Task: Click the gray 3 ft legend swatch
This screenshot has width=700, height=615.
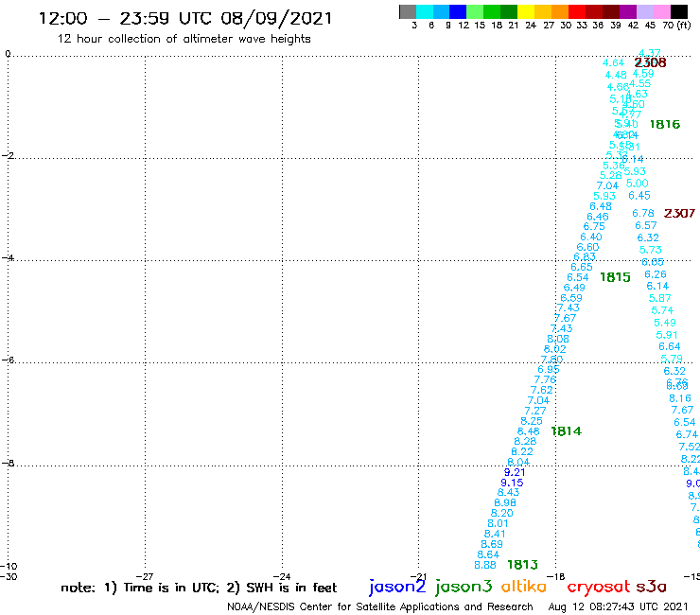Action: (x=408, y=11)
